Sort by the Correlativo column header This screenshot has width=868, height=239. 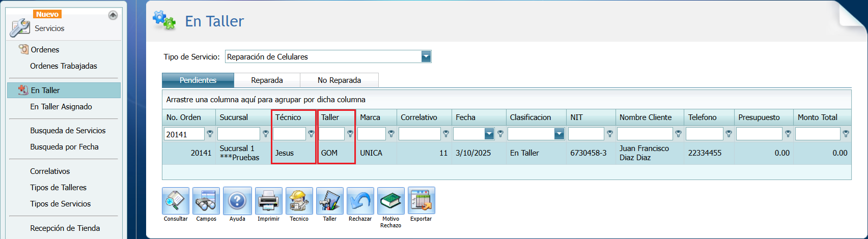424,117
